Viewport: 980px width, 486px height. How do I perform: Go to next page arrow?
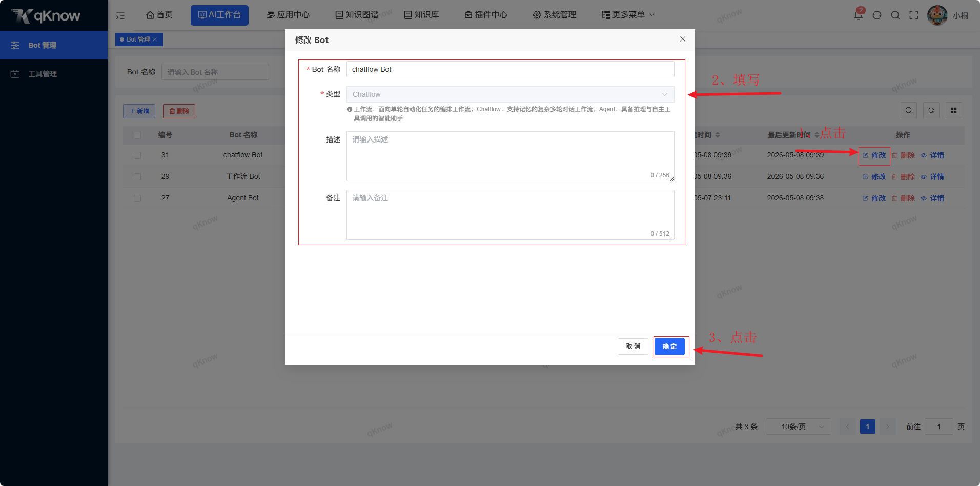[888, 427]
